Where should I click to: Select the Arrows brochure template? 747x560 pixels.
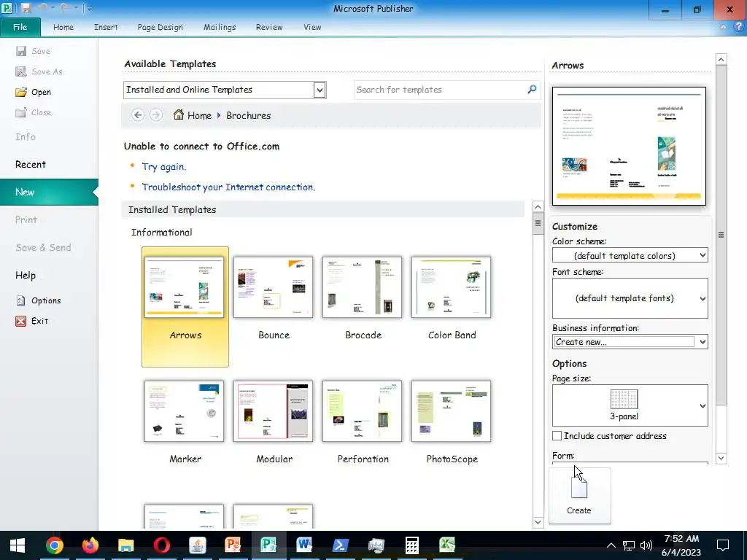[185, 307]
